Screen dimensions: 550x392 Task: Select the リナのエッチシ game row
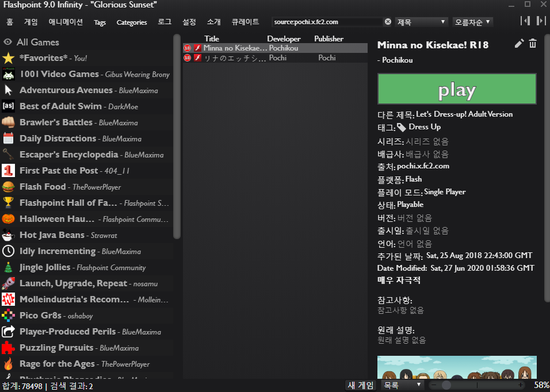coord(276,58)
